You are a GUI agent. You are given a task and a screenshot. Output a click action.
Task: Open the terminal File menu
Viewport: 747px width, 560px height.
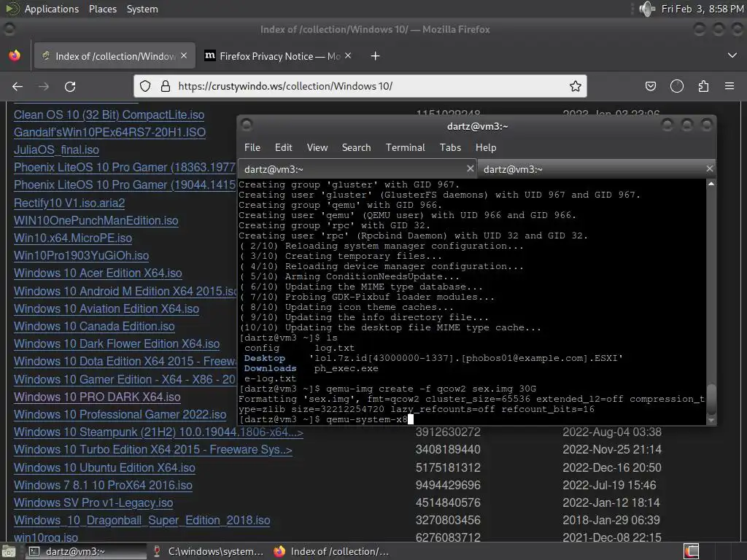point(252,147)
